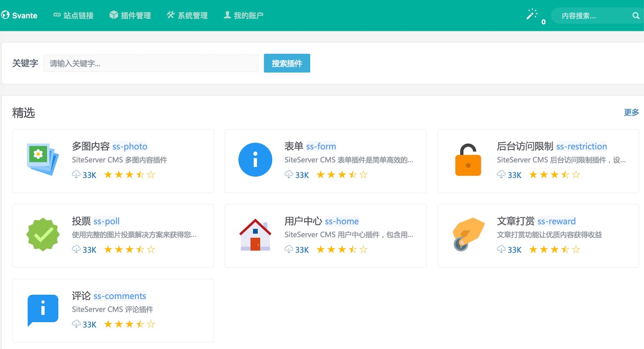Open the ss-restriction plugin link
This screenshot has width=644, height=349.
coord(581,146)
